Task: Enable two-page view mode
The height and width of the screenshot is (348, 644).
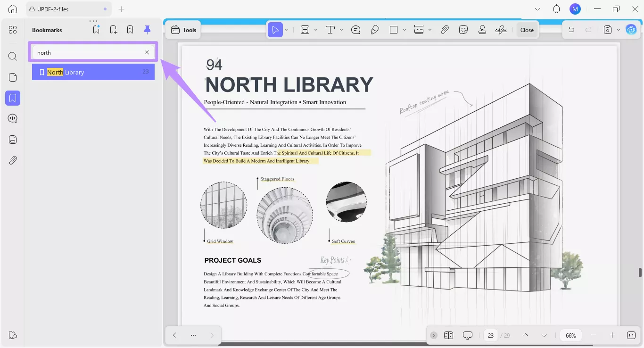Action: (x=448, y=335)
